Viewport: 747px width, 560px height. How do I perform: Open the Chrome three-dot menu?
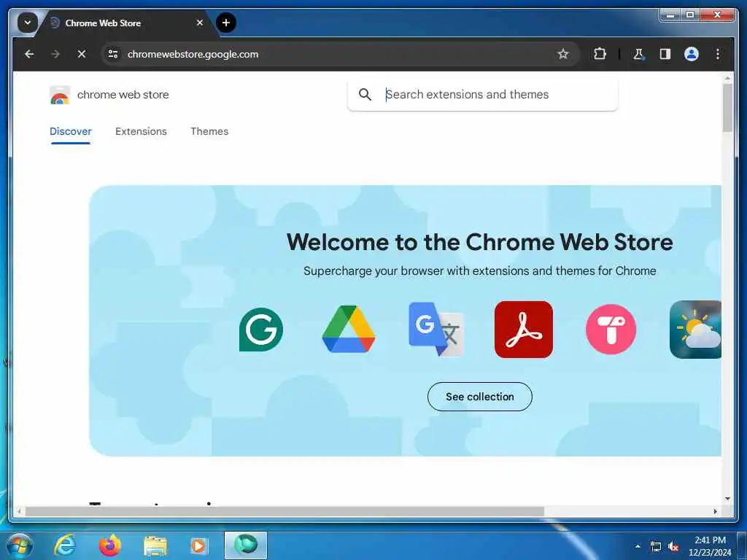718,54
